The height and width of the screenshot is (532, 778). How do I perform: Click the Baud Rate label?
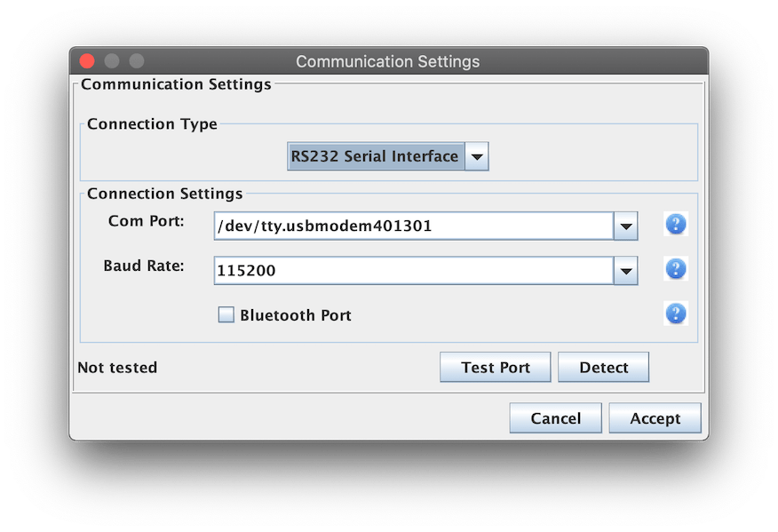[x=143, y=266]
